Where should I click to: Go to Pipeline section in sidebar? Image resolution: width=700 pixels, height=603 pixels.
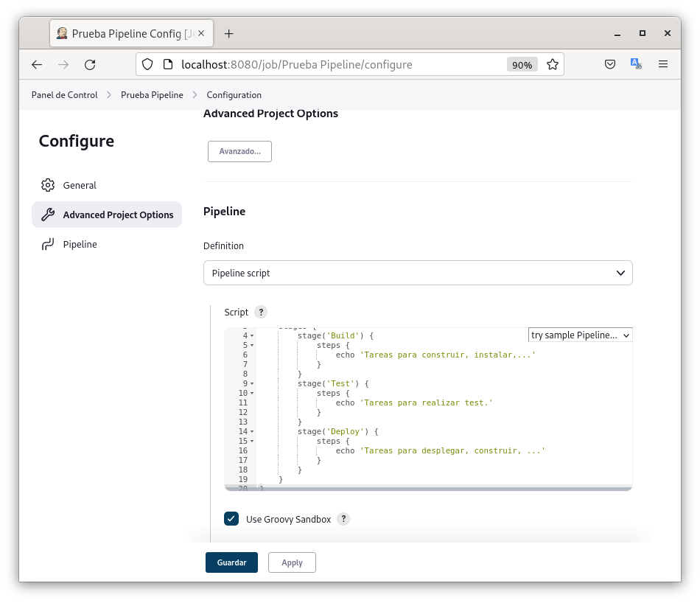pos(80,244)
